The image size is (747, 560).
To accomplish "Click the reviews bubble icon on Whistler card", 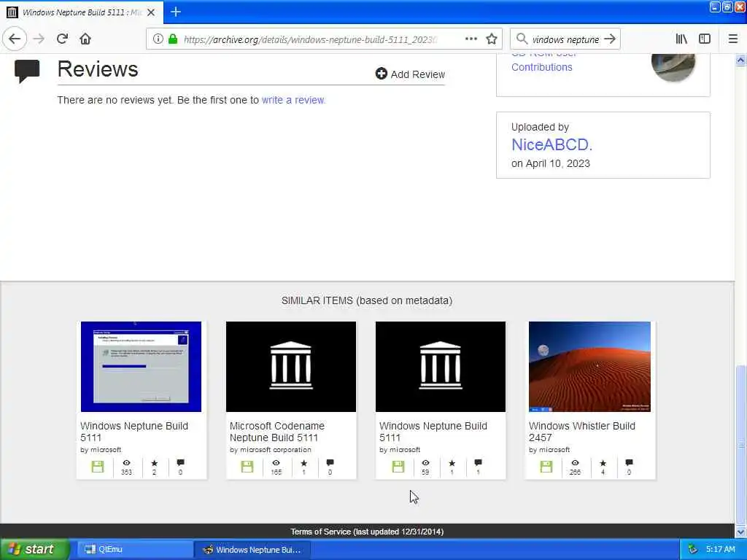I will 629,462.
